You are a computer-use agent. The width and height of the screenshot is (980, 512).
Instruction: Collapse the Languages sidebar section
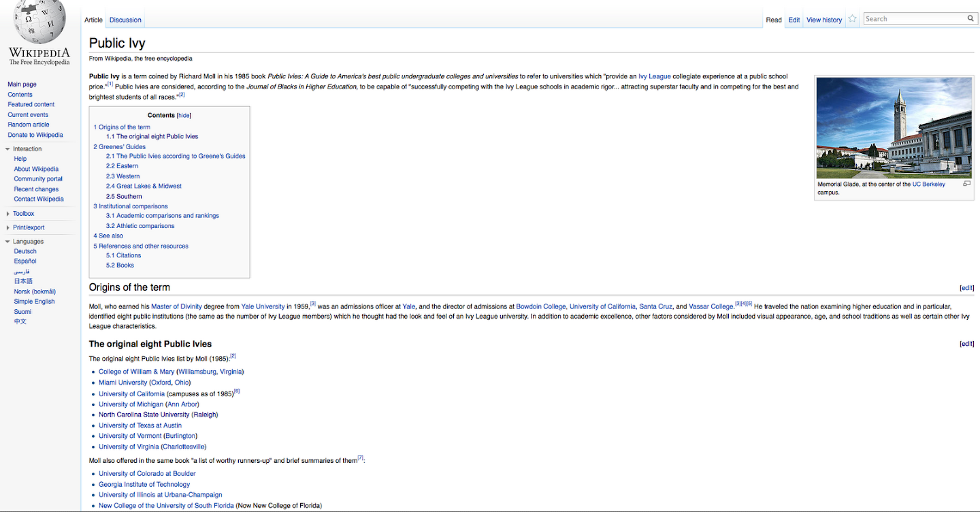click(x=7, y=242)
